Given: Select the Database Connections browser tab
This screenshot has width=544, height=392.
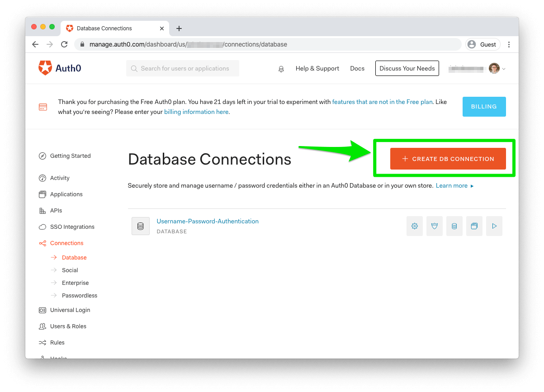Looking at the screenshot, I should pos(115,28).
